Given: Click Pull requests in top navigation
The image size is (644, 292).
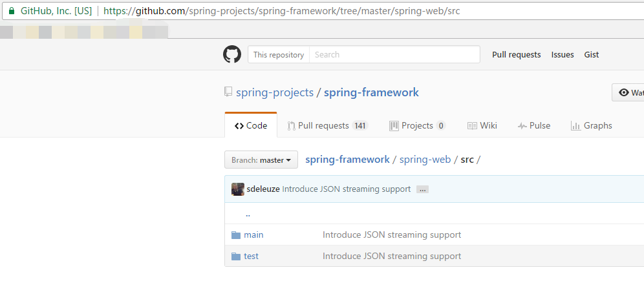Looking at the screenshot, I should pyautogui.click(x=516, y=54).
